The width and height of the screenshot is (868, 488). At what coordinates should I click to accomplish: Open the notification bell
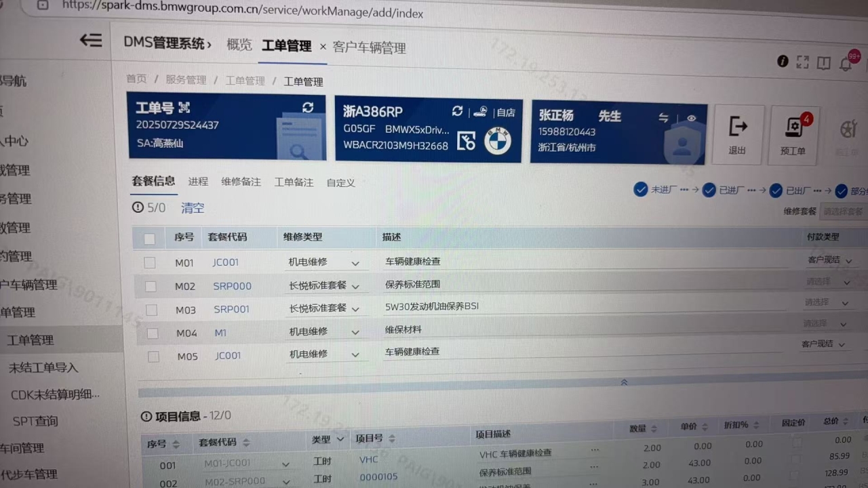(x=846, y=64)
